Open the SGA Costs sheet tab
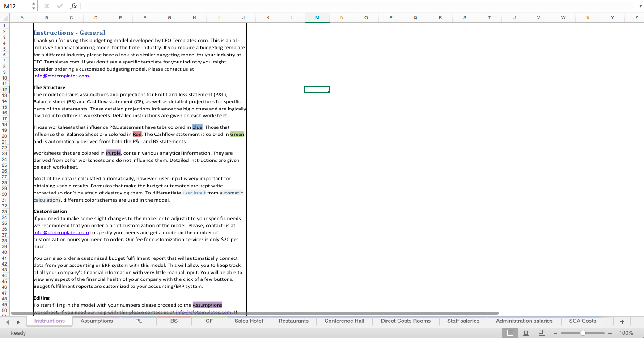This screenshot has height=338, width=644. 582,321
